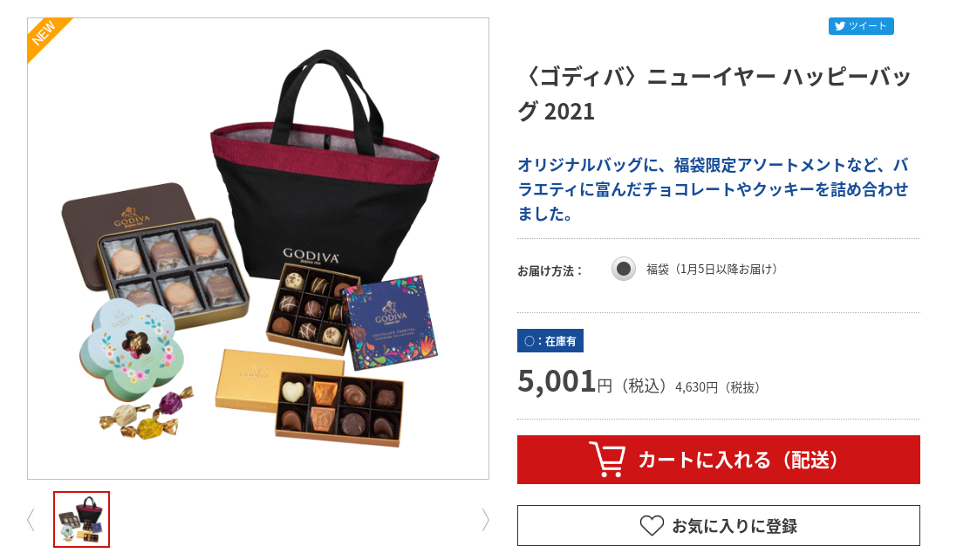This screenshot has height=560, width=977.
Task: Select the product thumbnail with red border
Action: tap(82, 520)
